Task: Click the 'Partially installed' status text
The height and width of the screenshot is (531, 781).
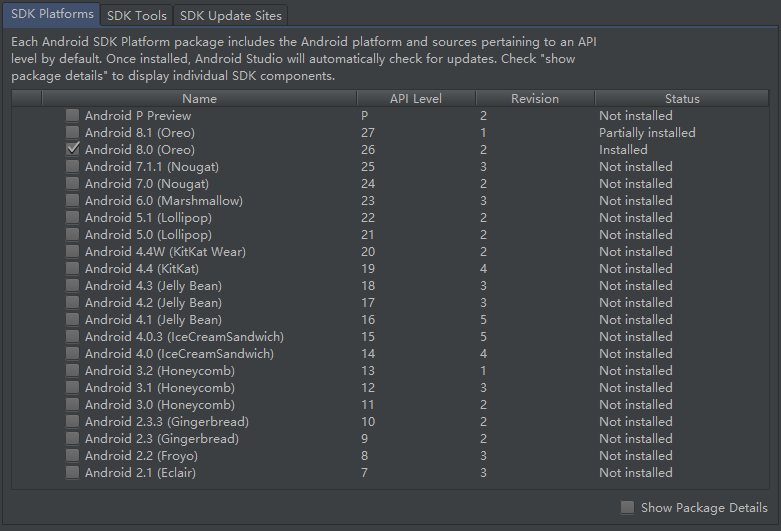Action: (647, 133)
